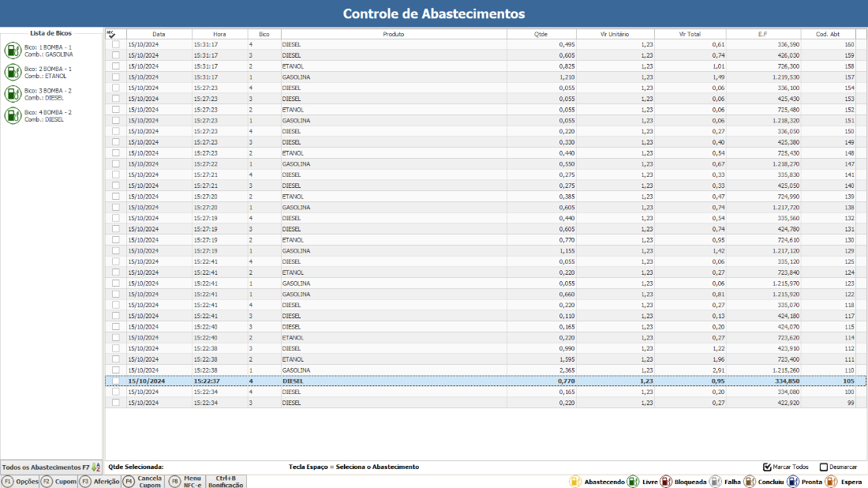This screenshot has width=868, height=488.
Task: Select the Bico 1 gasolina pump icon
Action: 13,51
